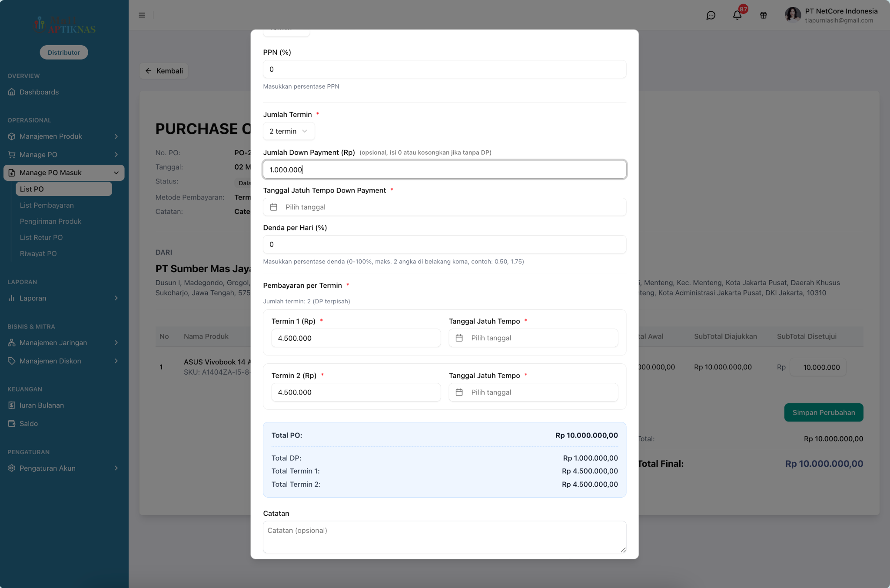Screen dimensions: 890x588
Task: Click Total PO value Rp 10.000.000,00
Action: [587, 435]
